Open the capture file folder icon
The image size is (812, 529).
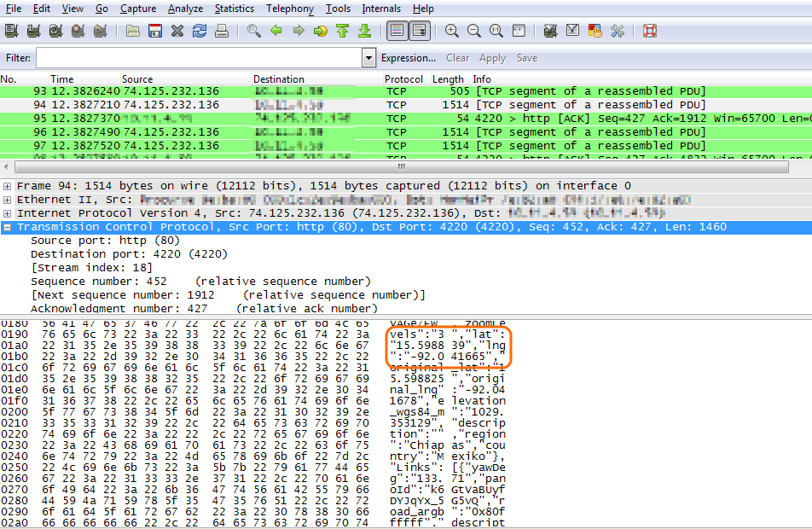(133, 31)
